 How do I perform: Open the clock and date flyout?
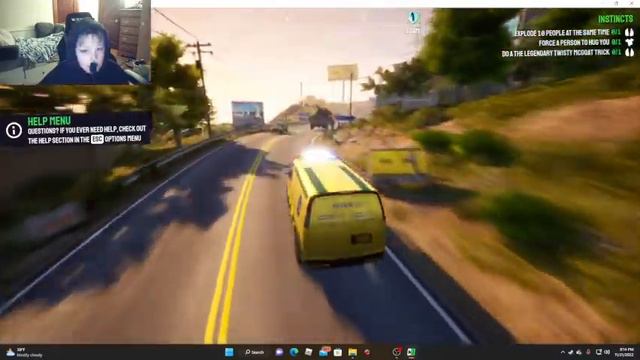point(625,353)
